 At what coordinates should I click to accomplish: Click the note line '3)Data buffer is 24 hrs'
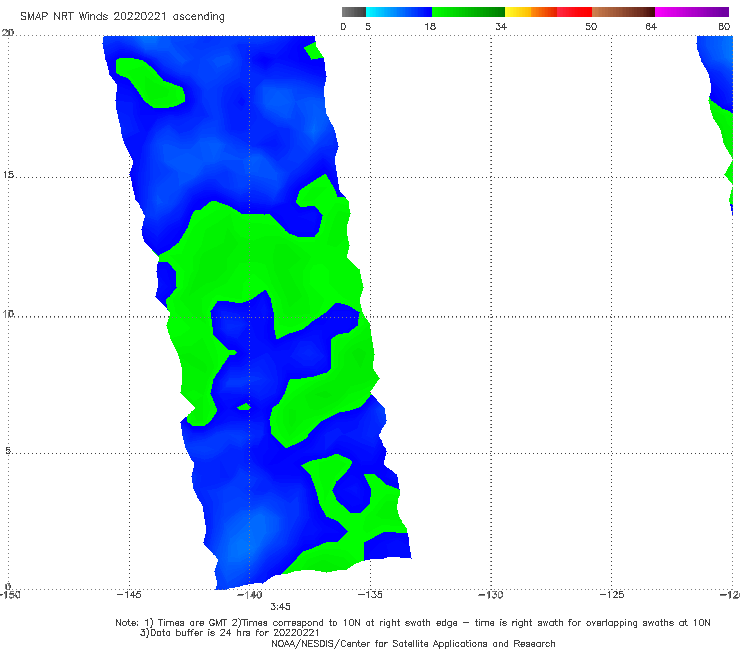coord(229,633)
